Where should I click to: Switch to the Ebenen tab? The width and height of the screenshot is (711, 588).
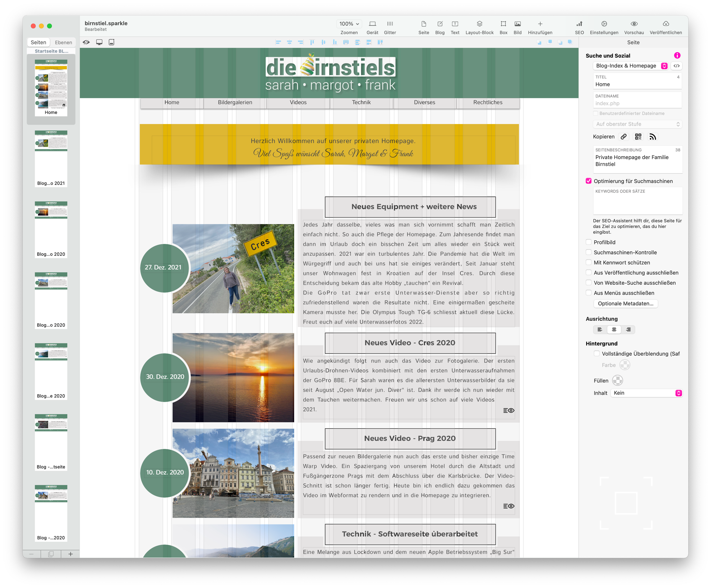[63, 42]
